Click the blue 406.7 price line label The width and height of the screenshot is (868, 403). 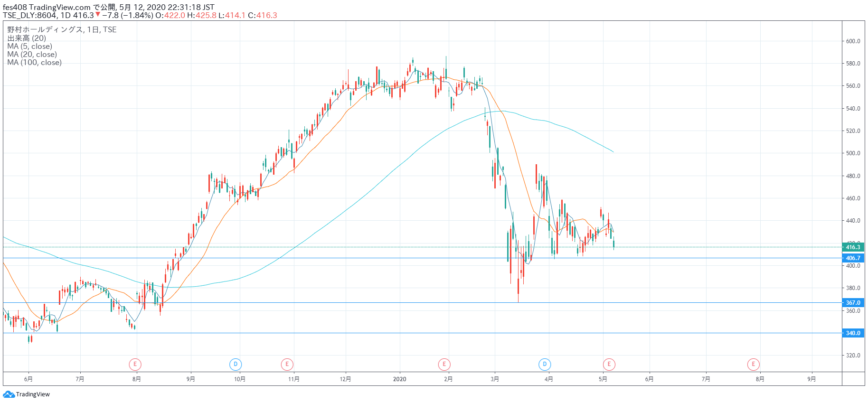853,258
